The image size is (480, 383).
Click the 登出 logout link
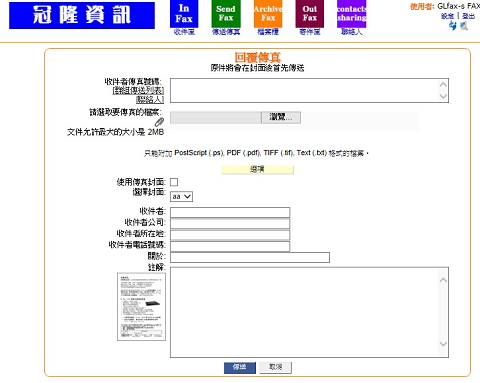click(468, 16)
